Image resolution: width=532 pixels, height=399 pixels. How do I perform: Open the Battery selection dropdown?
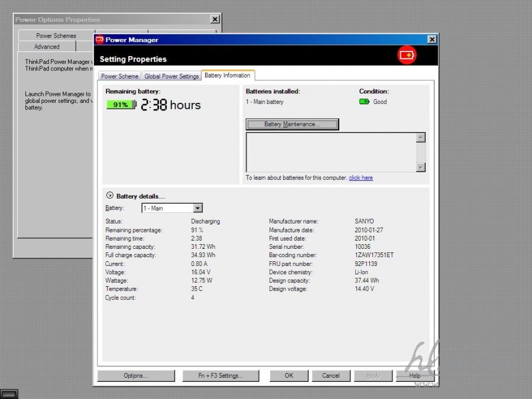[198, 208]
